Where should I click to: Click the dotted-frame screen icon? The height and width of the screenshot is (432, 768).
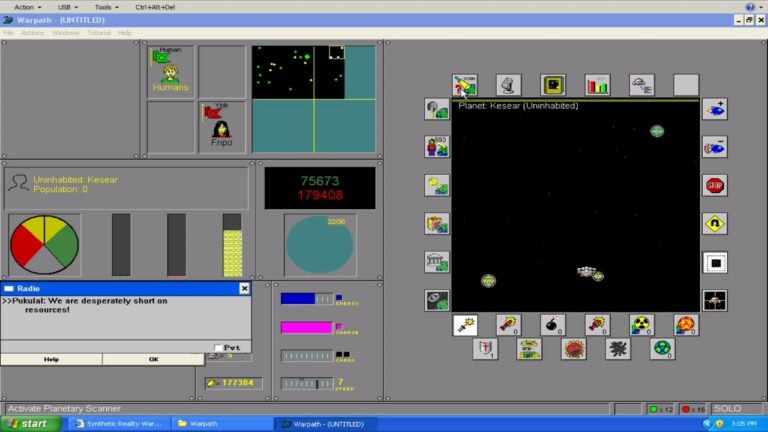coord(715,262)
